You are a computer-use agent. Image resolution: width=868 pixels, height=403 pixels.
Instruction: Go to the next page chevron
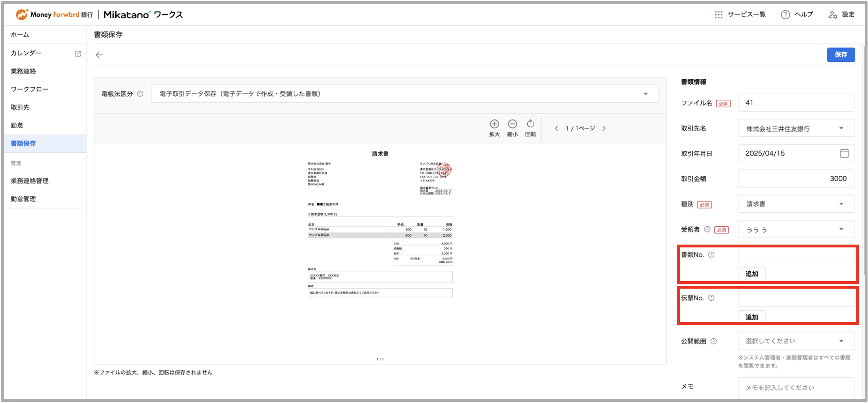tap(604, 128)
